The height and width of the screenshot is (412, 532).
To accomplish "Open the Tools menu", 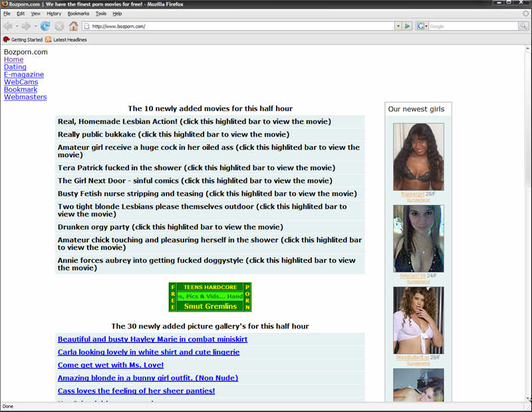I will click(100, 13).
